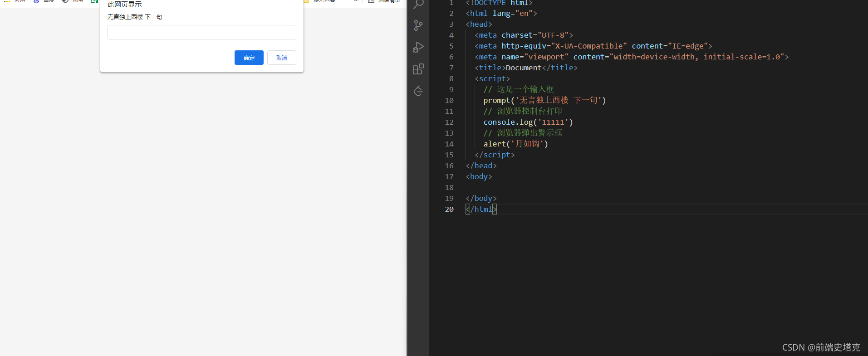
Task: Click the dialog message '无言独上西楼 下一句'
Action: point(135,17)
